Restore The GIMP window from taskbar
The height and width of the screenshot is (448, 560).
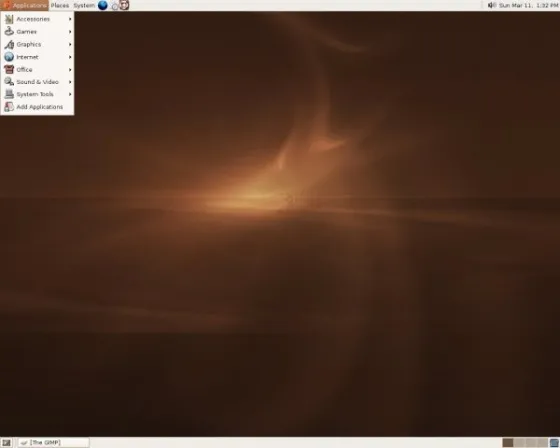click(54, 443)
